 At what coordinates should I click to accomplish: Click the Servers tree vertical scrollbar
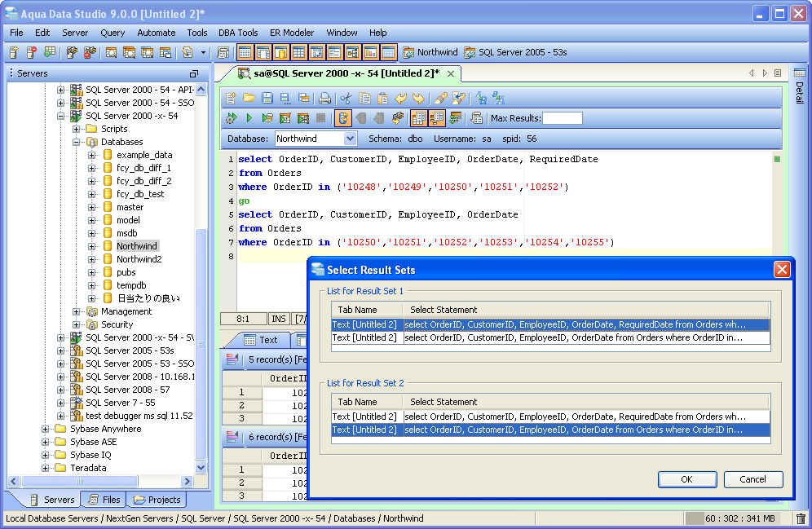point(201,343)
